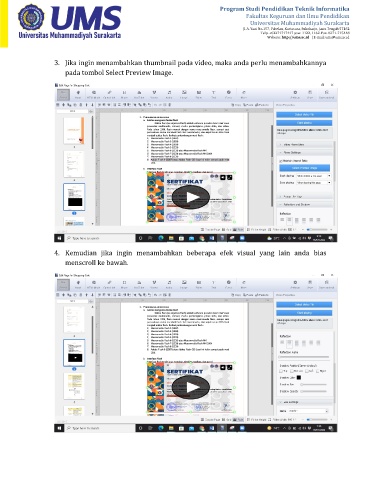Open the black shadow color swatch
This screenshot has width=370, height=480.
pos(299,378)
